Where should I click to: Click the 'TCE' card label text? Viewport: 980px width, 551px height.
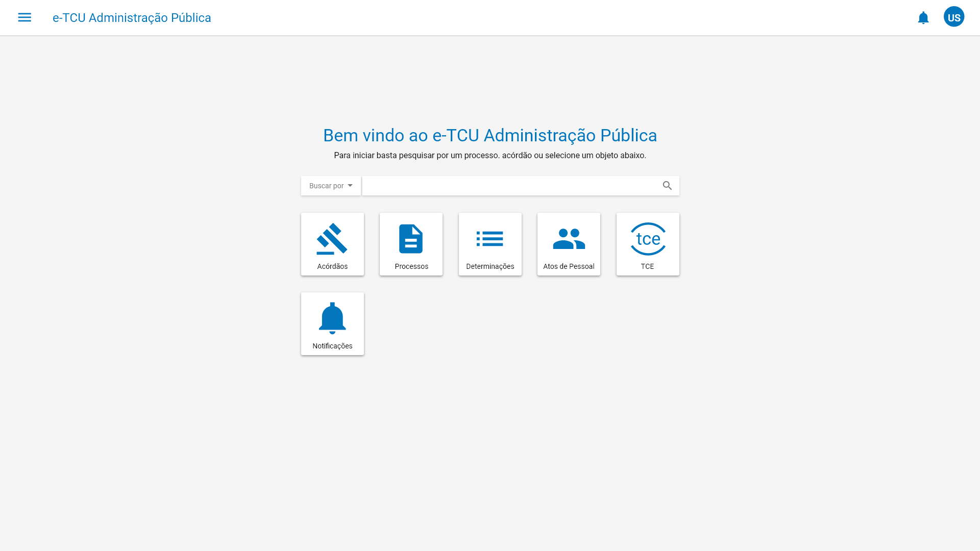[x=647, y=266]
